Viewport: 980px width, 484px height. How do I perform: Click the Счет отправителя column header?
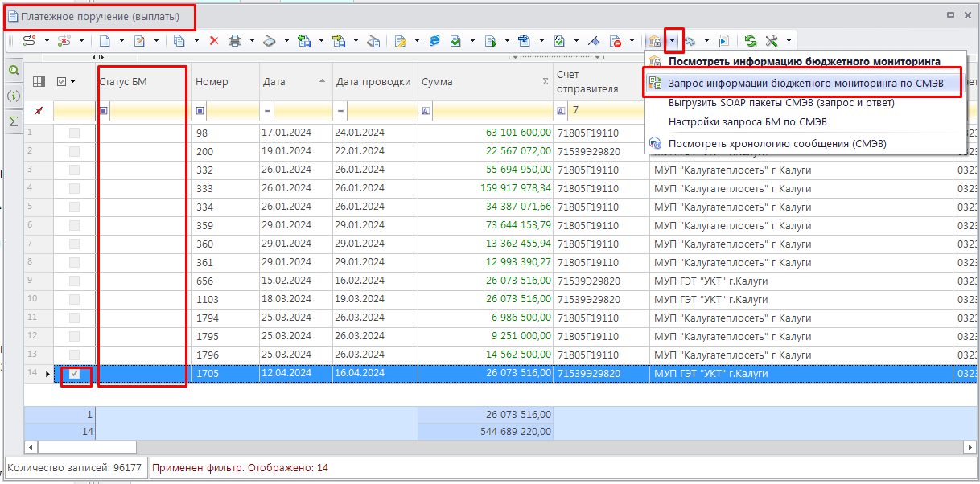(x=599, y=82)
